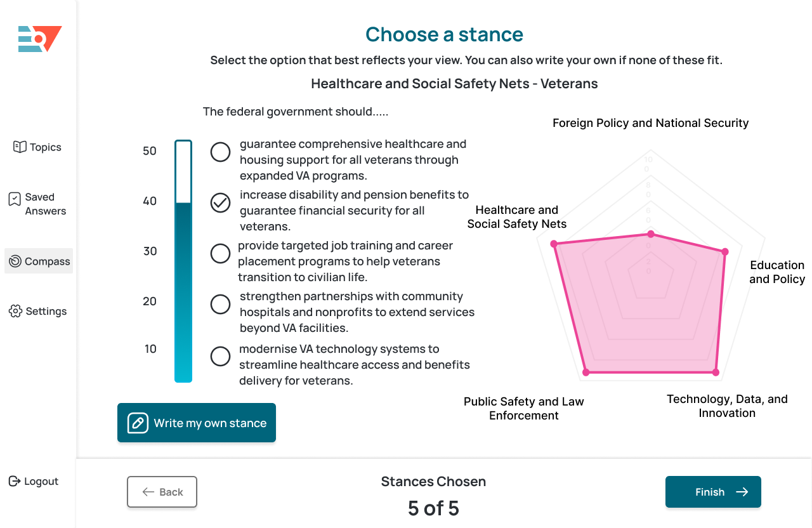Deselect the checked disability and pension benefits option

pos(220,203)
